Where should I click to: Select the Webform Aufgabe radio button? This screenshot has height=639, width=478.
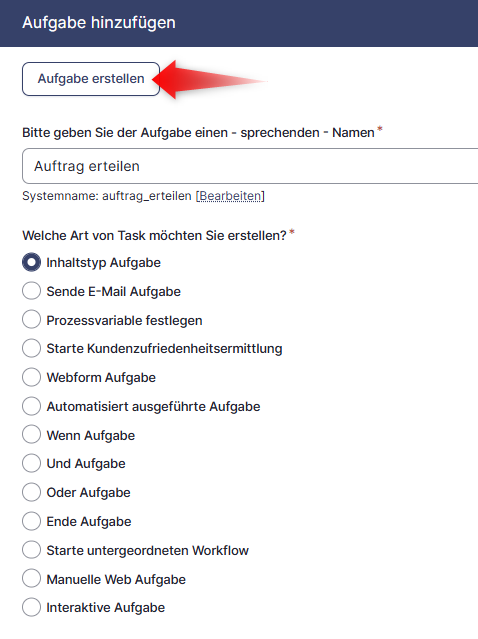pyautogui.click(x=31, y=377)
